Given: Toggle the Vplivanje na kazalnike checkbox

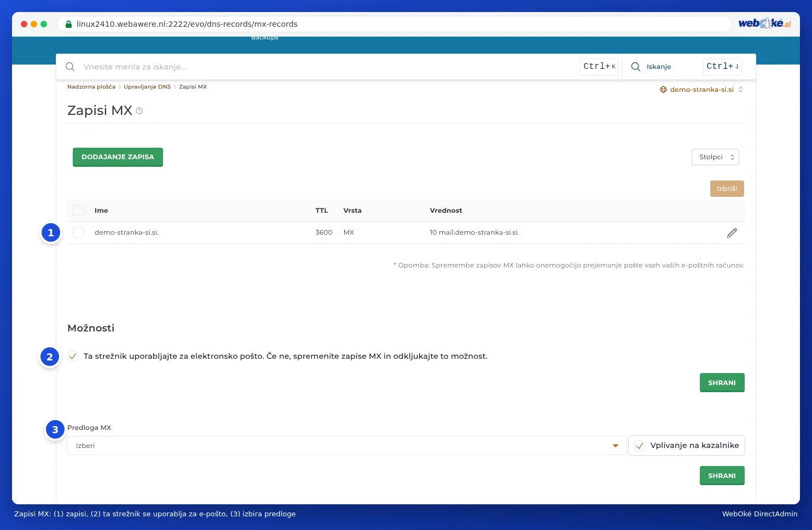Looking at the screenshot, I should coord(639,446).
